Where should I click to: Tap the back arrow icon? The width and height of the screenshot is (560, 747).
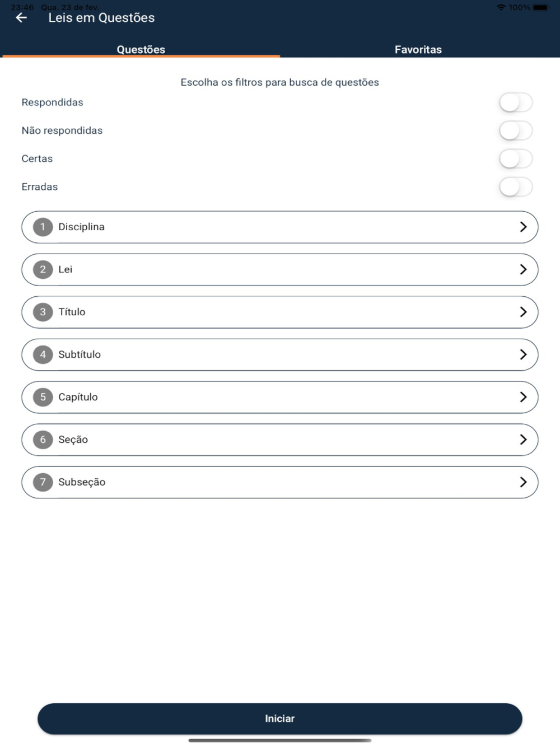point(21,18)
